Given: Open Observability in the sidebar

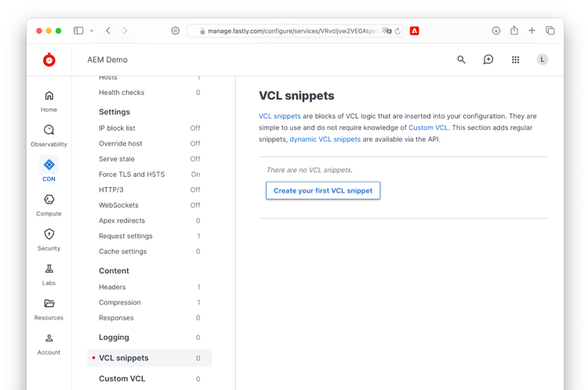Looking at the screenshot, I should 49,135.
